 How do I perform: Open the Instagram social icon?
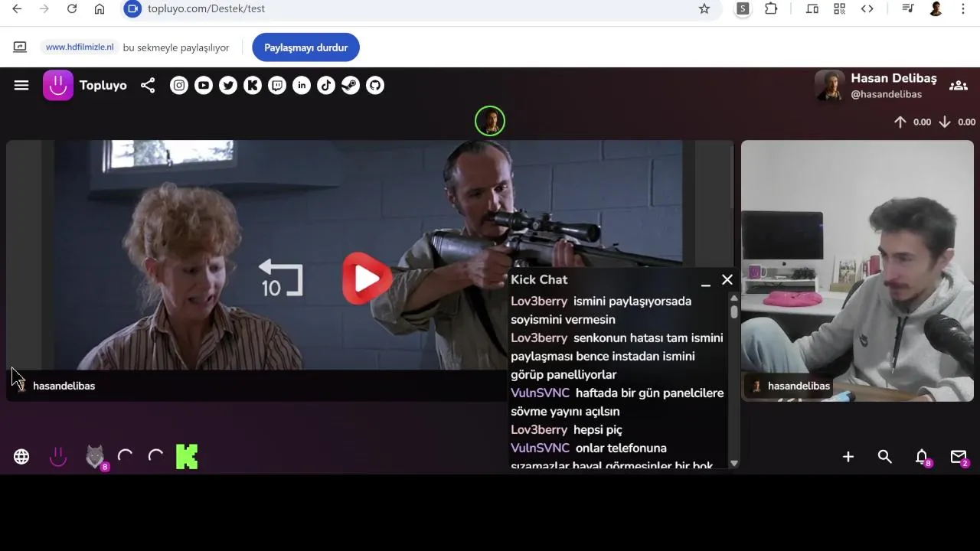(179, 86)
